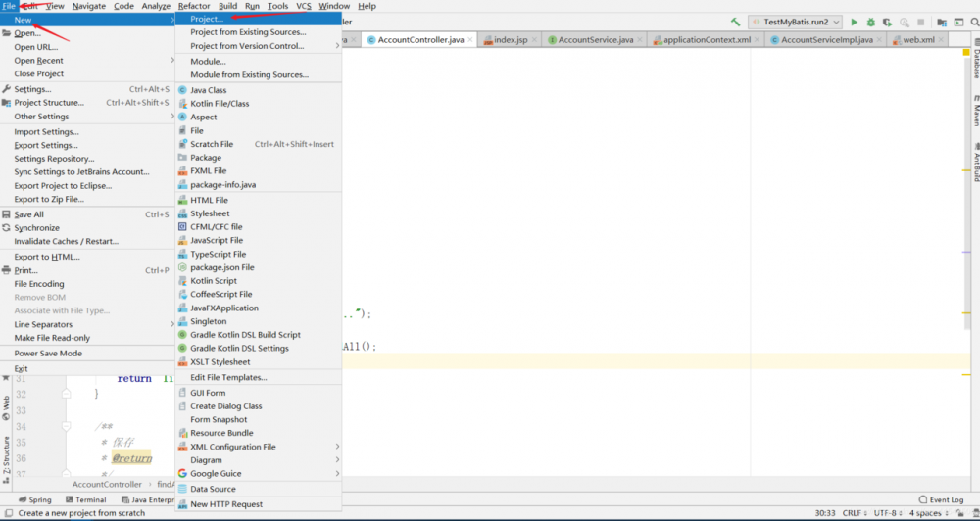Click AccountController breadcrumb item
Viewport: 980px width, 521px height.
107,484
